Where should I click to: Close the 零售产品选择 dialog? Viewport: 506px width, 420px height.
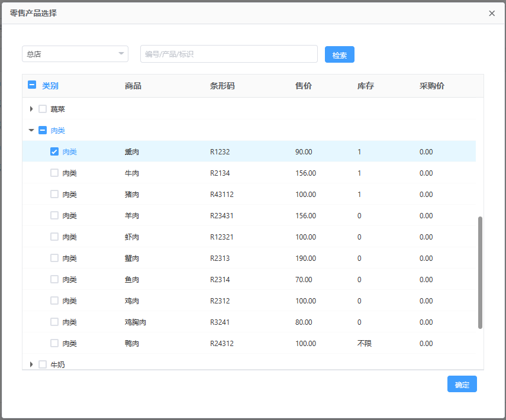pos(492,14)
